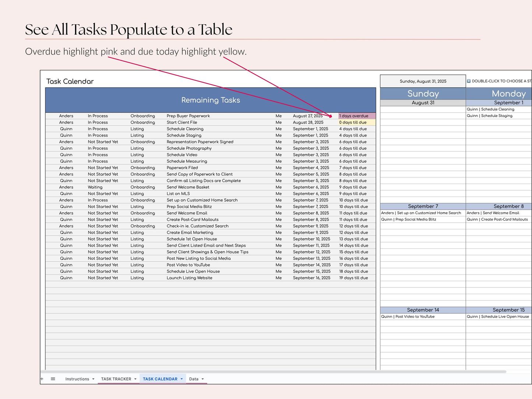
Task: Click 'Quinn | Schedule Cleaning' calendar entry
Action: [x=490, y=109]
